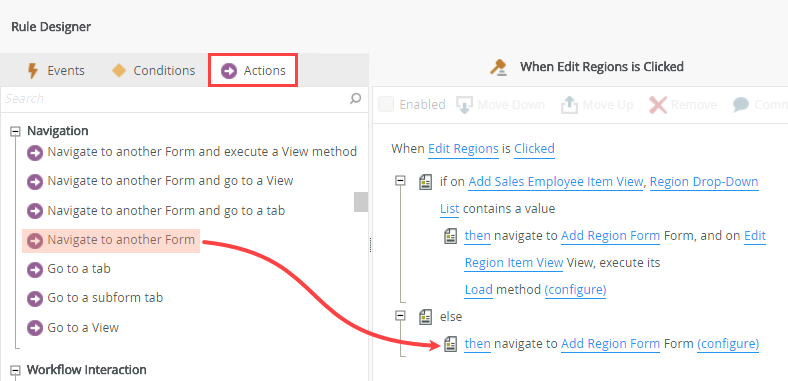Screen dimensions: 788x381
Task: Click the Move Down arrow icon
Action: pyautogui.click(x=464, y=105)
